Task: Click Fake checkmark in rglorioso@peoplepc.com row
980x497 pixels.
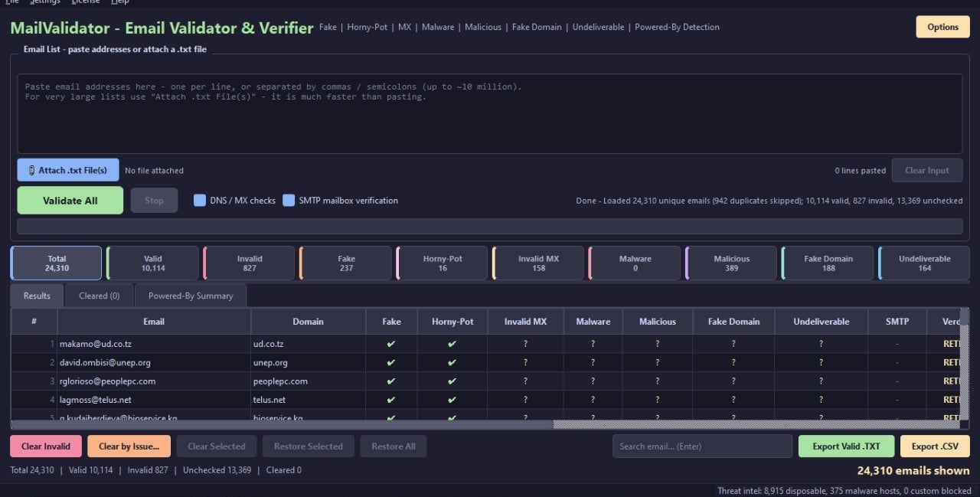Action: pyautogui.click(x=391, y=381)
